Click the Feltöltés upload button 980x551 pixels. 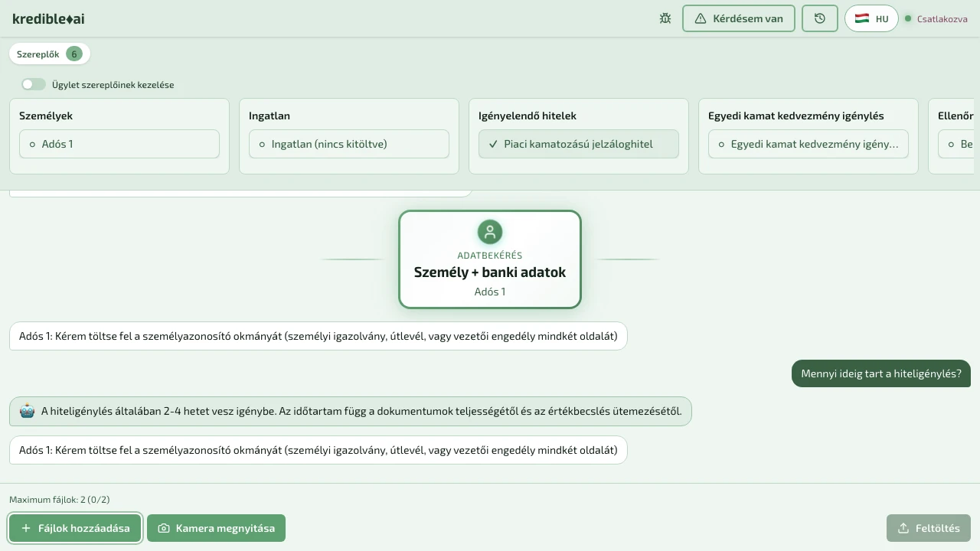point(929,528)
